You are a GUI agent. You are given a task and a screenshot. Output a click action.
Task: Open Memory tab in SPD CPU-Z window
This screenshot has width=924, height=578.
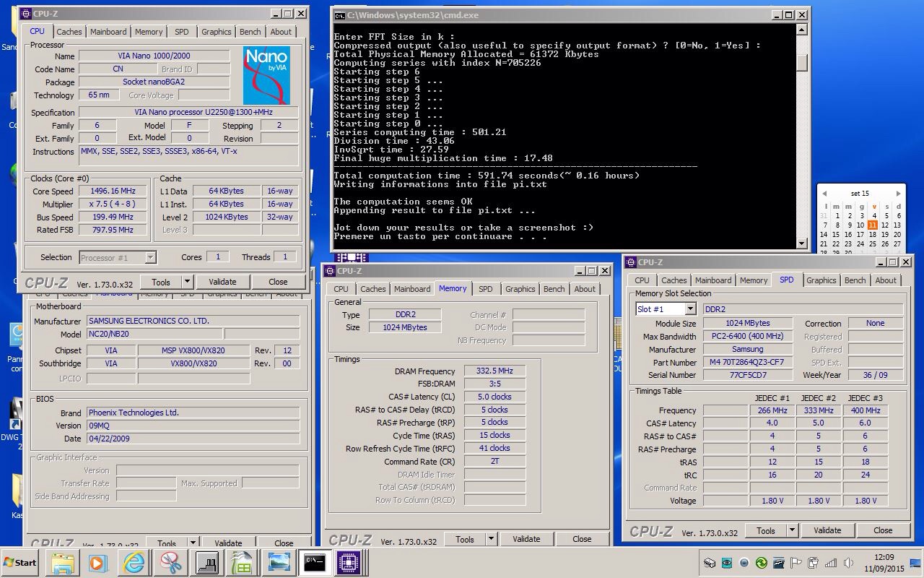pos(754,280)
